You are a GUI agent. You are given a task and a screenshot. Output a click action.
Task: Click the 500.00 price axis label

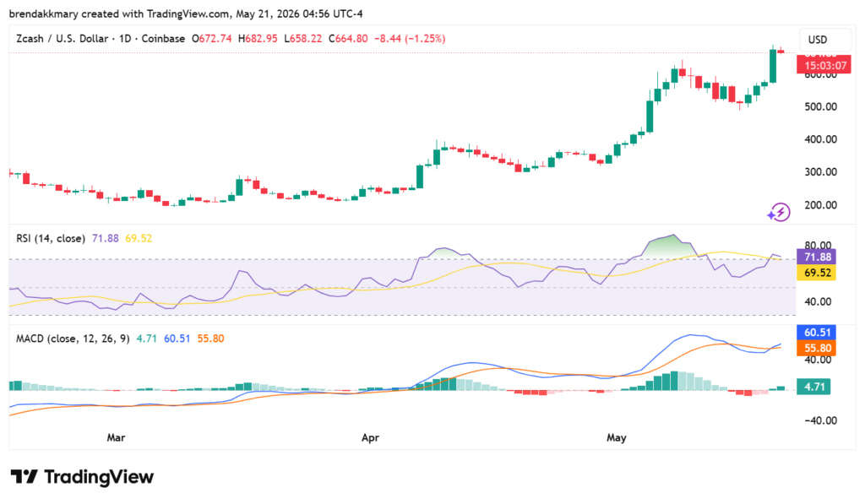[821, 106]
